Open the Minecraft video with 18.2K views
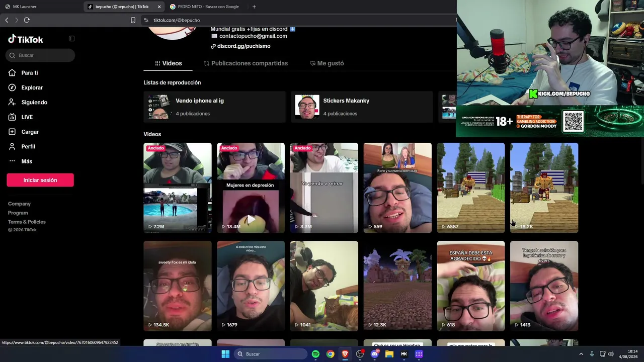Image resolution: width=644 pixels, height=362 pixels. (544, 188)
